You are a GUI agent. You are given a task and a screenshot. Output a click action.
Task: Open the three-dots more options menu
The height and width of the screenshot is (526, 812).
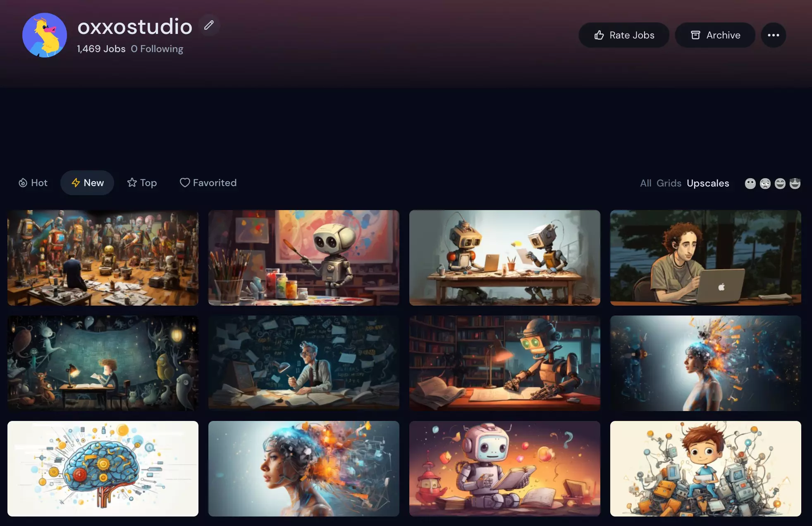tap(773, 35)
